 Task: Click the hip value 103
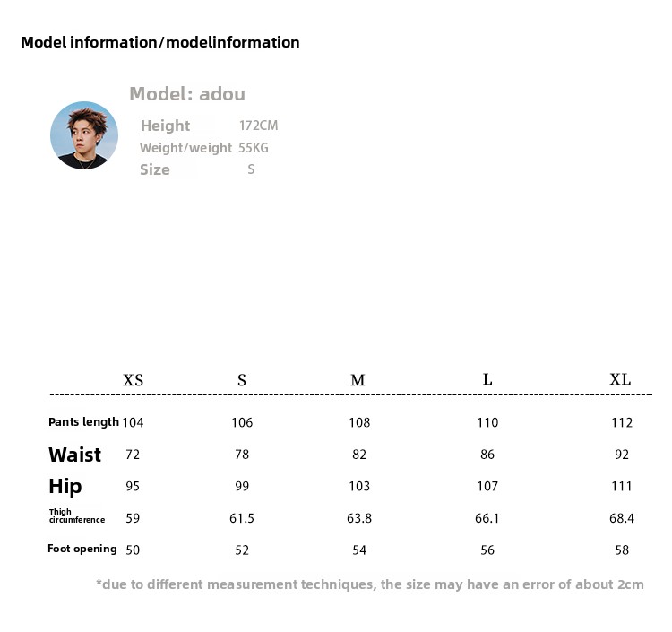(x=358, y=486)
